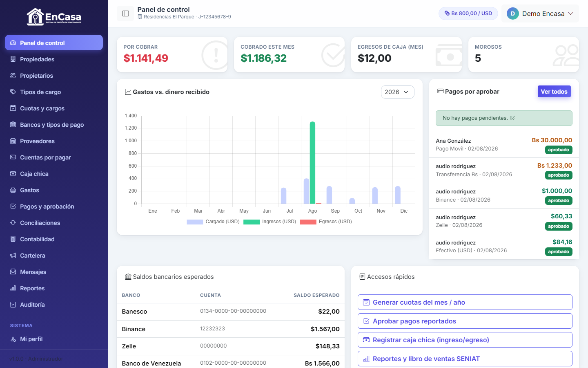Click the aprobado badge on the $60,33 Zelle payment

click(559, 227)
